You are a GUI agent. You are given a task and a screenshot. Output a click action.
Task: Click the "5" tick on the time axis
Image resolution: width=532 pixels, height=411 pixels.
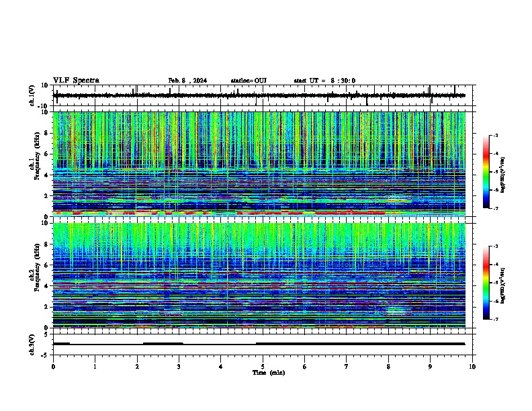[x=263, y=367]
